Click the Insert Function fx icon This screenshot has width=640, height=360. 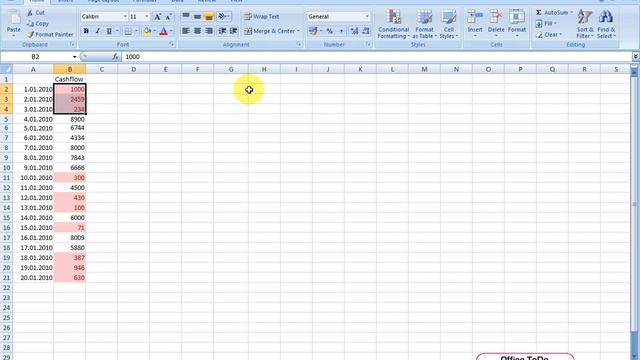(x=116, y=57)
